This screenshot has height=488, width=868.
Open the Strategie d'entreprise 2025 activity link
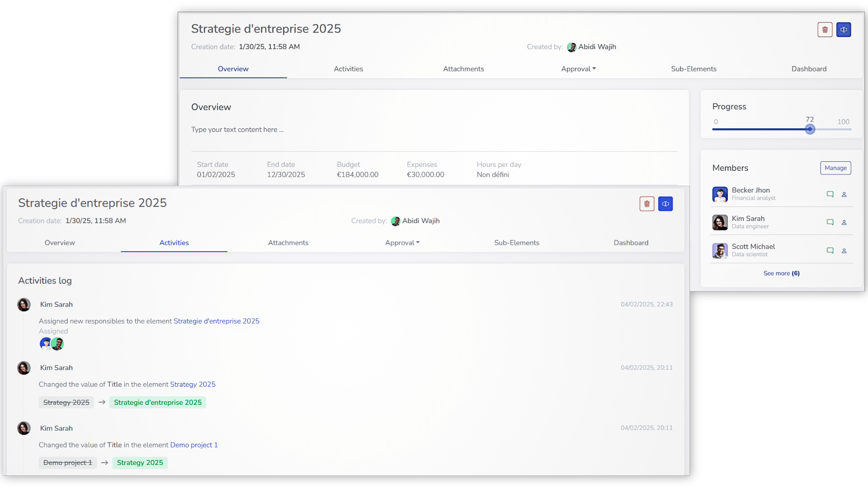(x=216, y=321)
